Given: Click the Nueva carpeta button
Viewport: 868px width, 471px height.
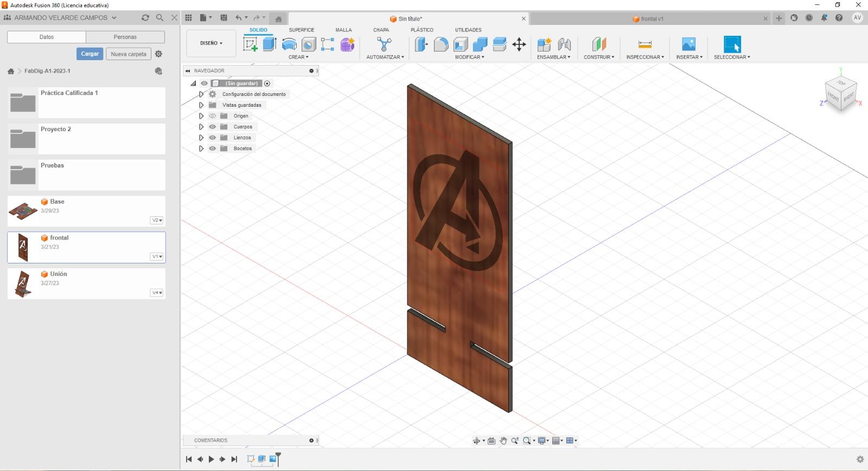Looking at the screenshot, I should [x=128, y=54].
